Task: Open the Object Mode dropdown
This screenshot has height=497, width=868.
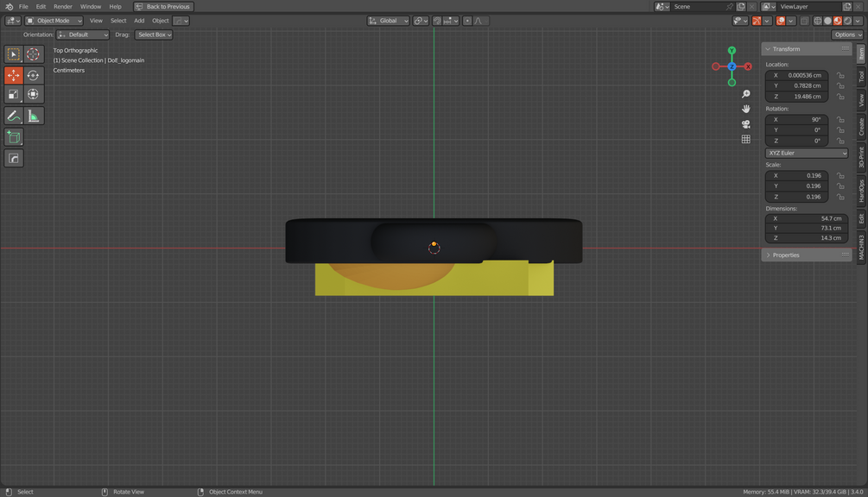Action: pyautogui.click(x=54, y=21)
